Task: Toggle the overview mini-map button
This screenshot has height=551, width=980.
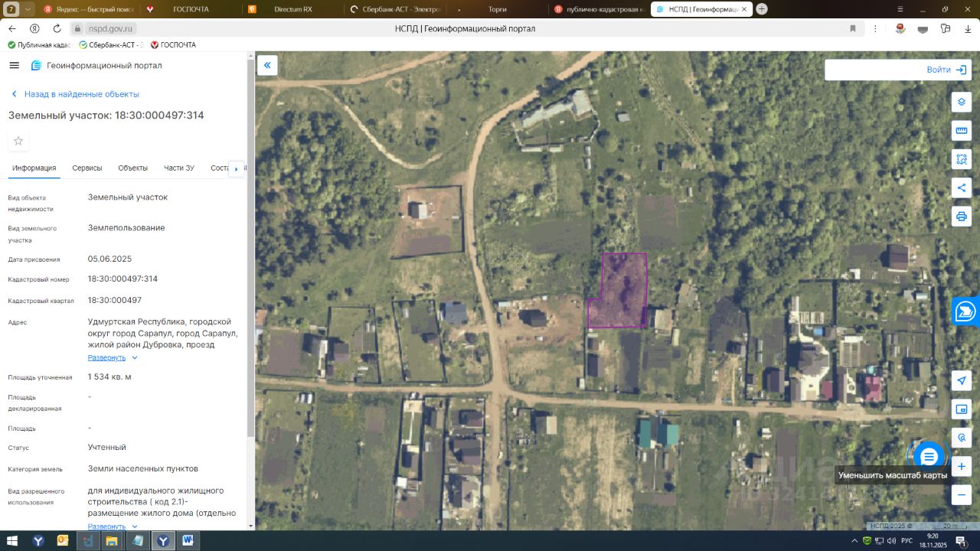Action: (x=962, y=409)
